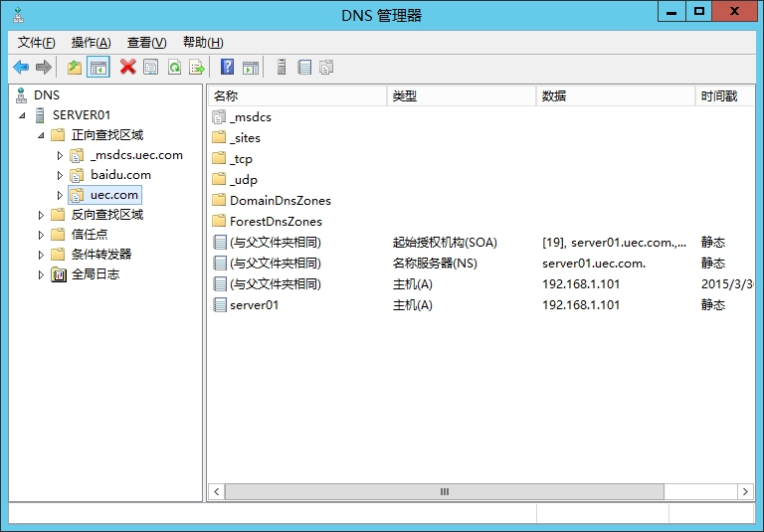The image size is (764, 532).
Task: Click the New record toolbar icon
Action: click(x=304, y=67)
